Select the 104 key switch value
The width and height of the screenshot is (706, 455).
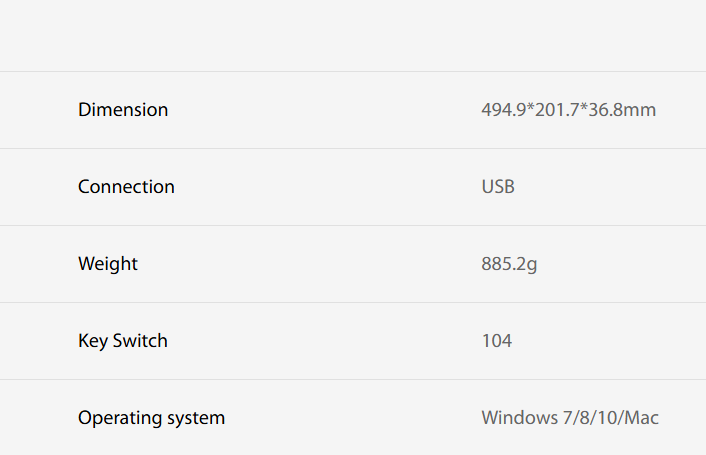click(496, 341)
